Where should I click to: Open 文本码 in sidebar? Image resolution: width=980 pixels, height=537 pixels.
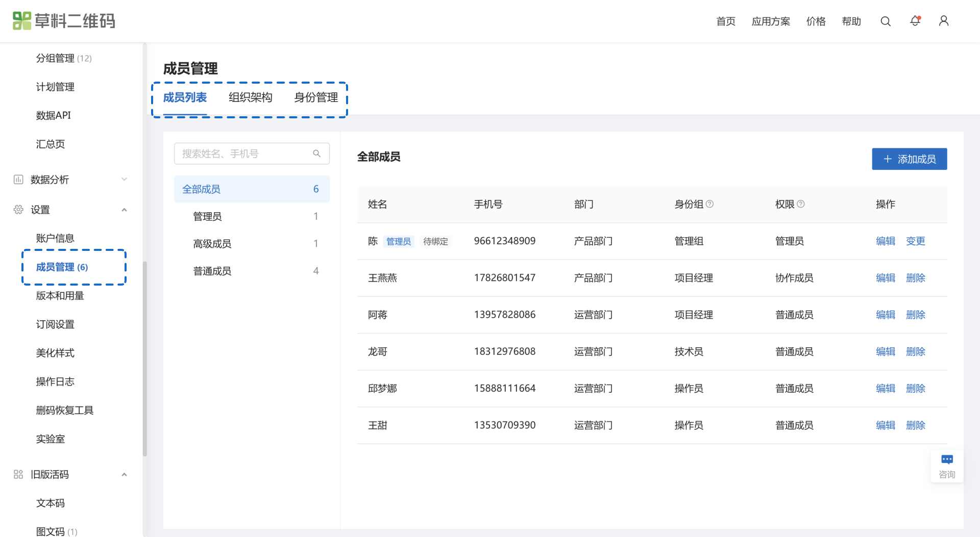point(50,503)
